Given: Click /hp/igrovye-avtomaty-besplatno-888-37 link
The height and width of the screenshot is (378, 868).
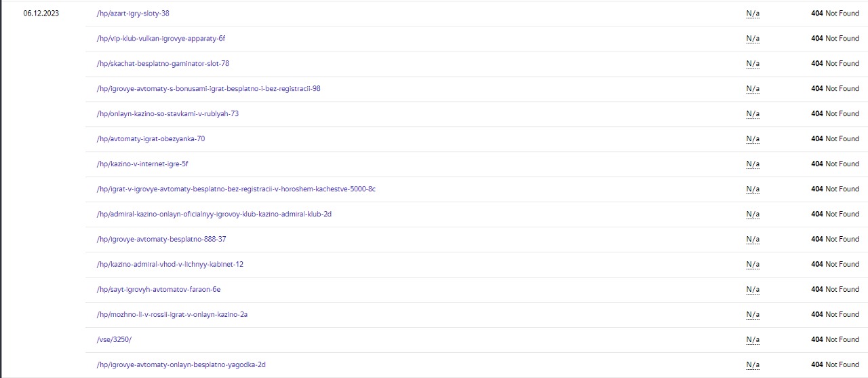Looking at the screenshot, I should [161, 240].
